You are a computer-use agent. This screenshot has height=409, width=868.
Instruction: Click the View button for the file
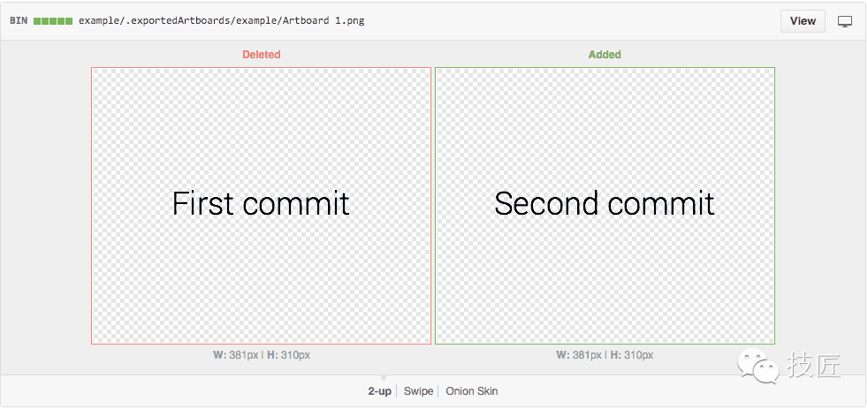[x=803, y=21]
